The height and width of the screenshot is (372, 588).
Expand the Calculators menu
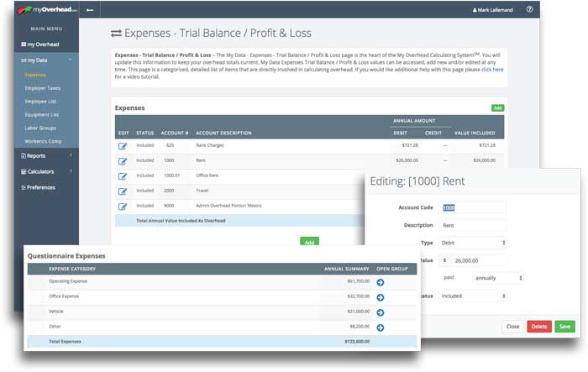pos(46,171)
